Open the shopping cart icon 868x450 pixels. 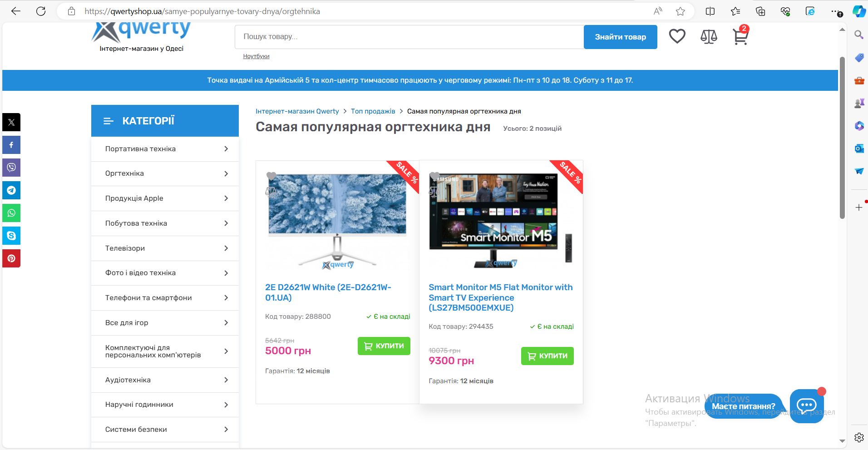740,36
